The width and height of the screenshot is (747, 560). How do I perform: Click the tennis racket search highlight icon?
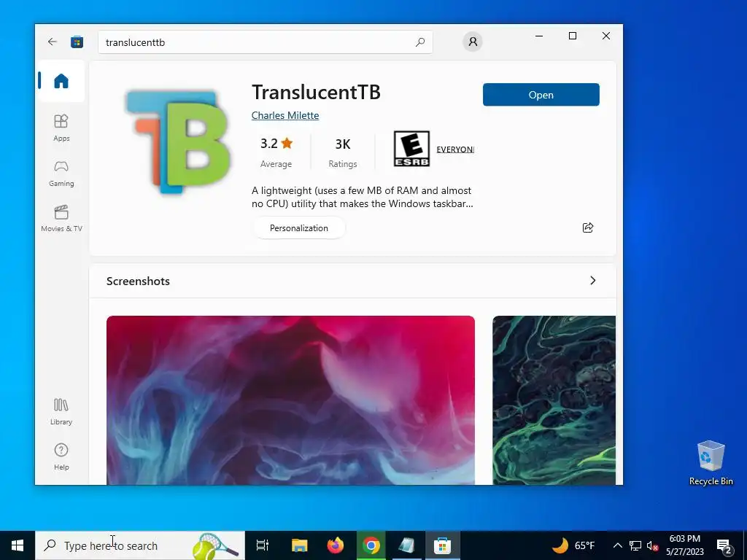tap(215, 546)
